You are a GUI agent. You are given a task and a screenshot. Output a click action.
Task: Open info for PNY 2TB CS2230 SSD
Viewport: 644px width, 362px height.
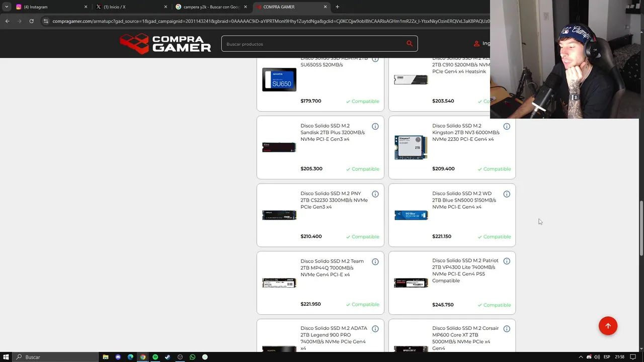375,194
